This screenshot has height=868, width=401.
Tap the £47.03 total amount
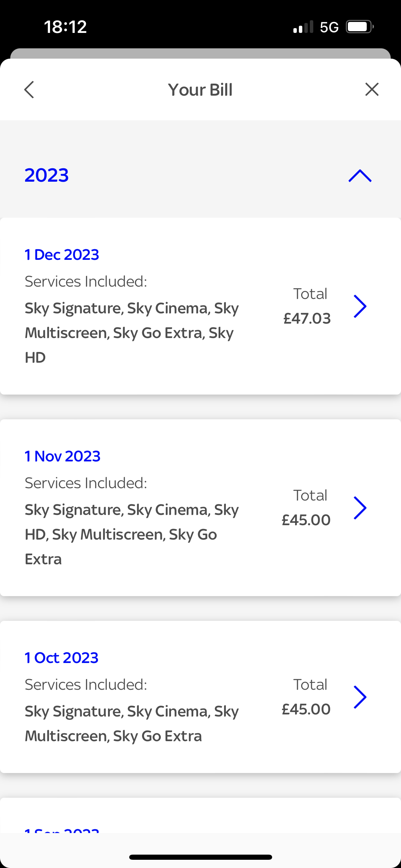pyautogui.click(x=307, y=318)
